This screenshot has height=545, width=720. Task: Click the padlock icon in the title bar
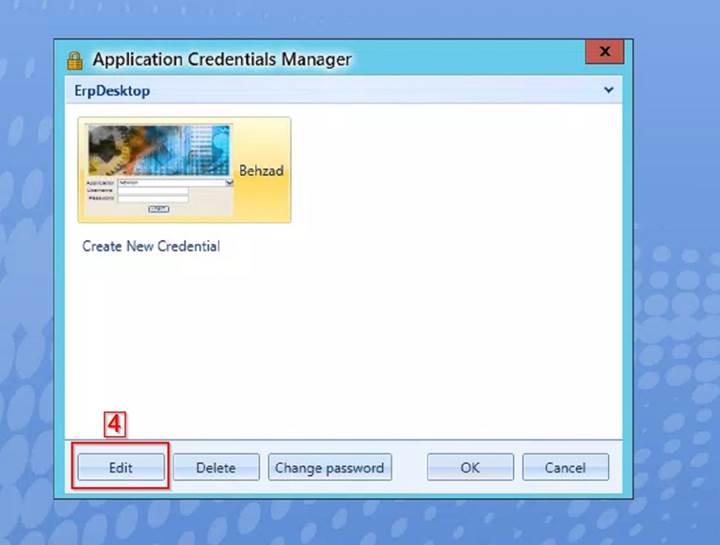[x=75, y=60]
